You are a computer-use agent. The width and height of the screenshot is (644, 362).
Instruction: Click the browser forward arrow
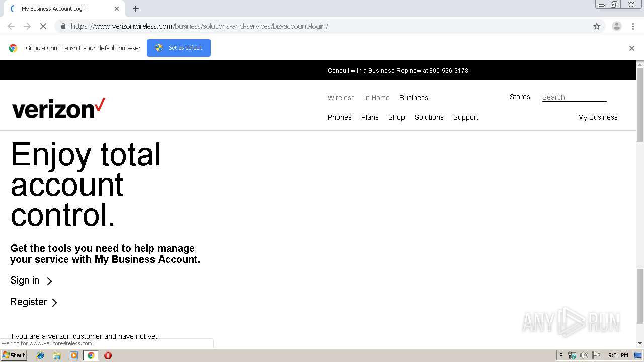point(27,26)
